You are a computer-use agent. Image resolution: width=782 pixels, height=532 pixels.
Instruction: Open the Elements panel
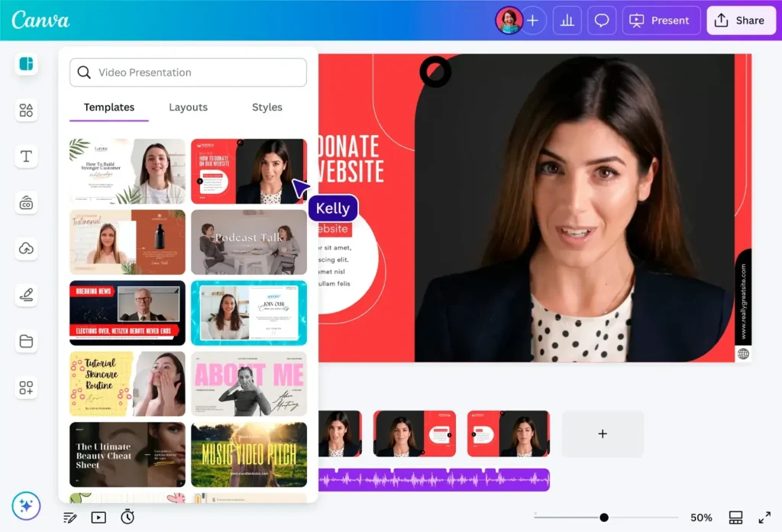pos(26,110)
